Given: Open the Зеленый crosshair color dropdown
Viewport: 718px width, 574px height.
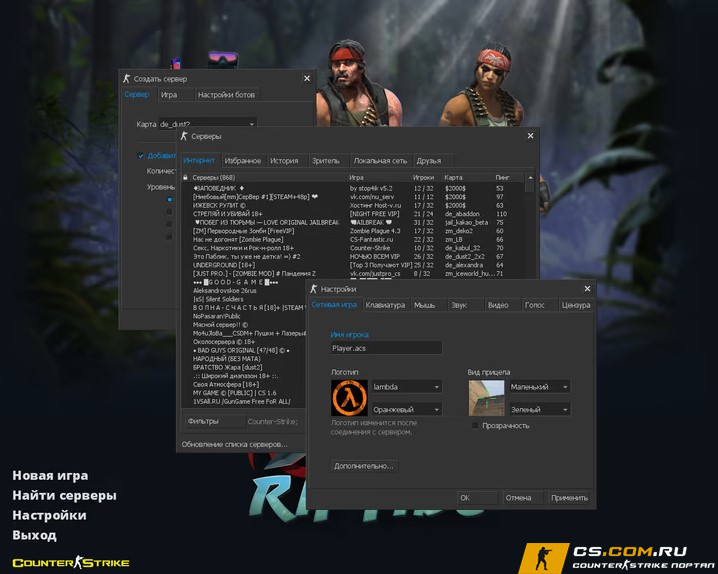Looking at the screenshot, I should (x=539, y=409).
